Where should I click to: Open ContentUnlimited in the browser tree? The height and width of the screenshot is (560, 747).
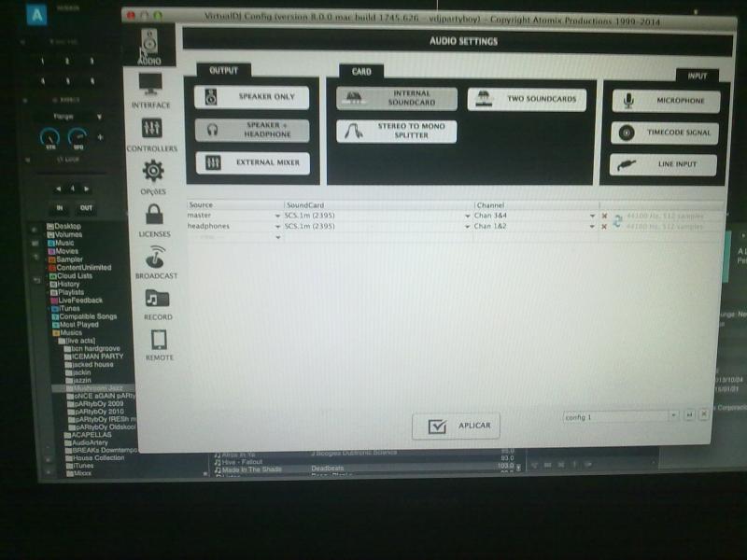[80, 268]
